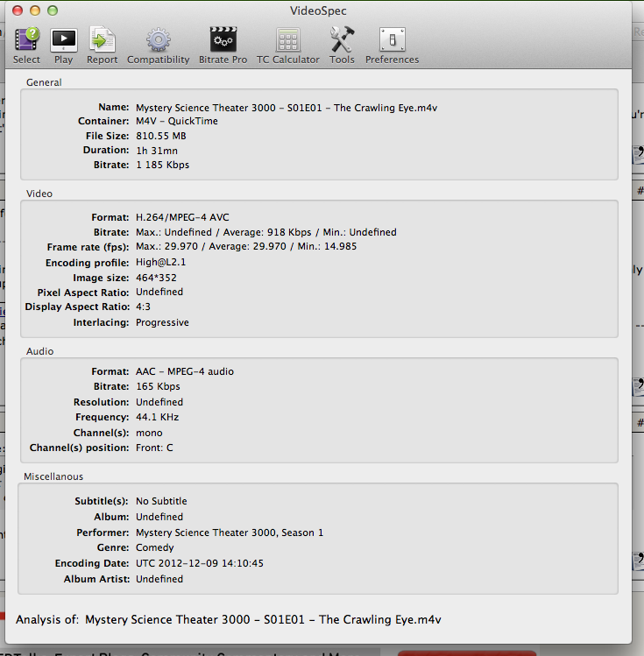Viewport: 644px width, 656px height.
Task: Click display aspect ratio '4:3'
Action: point(143,307)
